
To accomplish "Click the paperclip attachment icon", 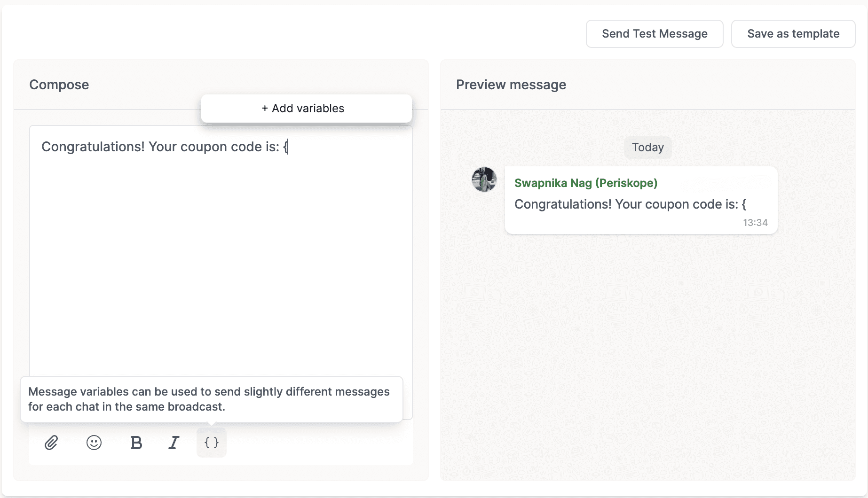I will tap(51, 443).
